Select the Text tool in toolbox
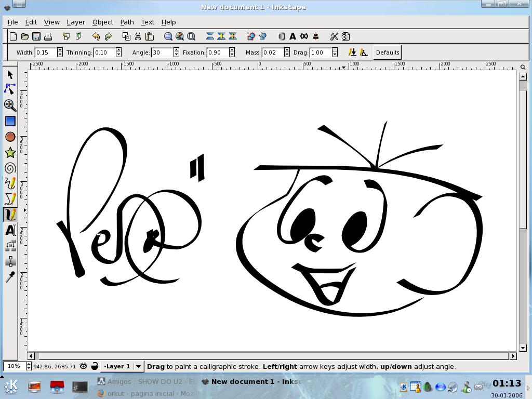 (x=10, y=230)
